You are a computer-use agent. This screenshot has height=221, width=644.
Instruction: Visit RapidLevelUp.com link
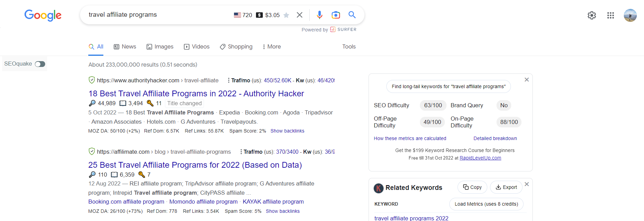[x=480, y=158]
